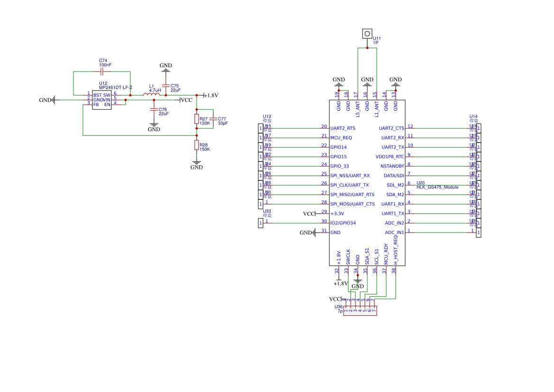Click the pad connected to UART2_RTS
554x392 pixels.
pyautogui.click(x=261, y=128)
